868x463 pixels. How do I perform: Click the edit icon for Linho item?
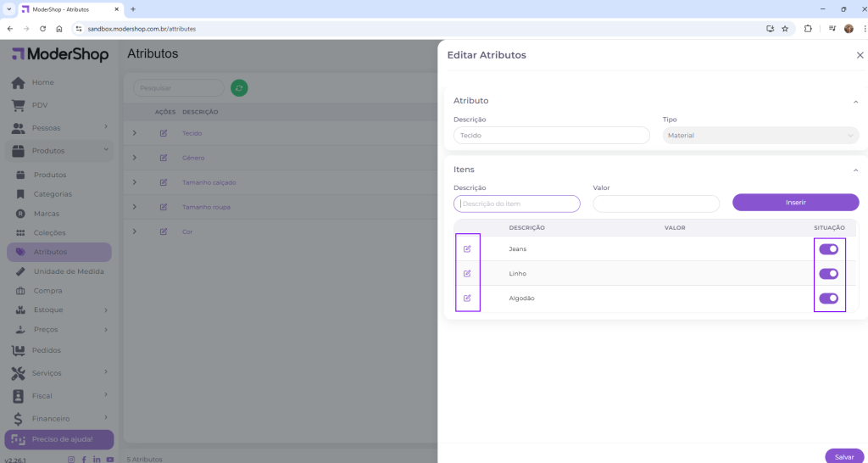click(x=467, y=274)
